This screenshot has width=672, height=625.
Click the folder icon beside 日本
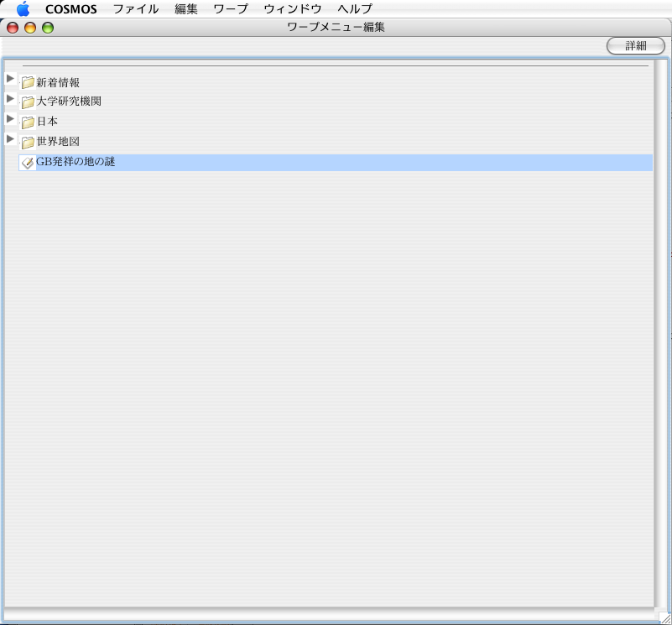coord(28,122)
